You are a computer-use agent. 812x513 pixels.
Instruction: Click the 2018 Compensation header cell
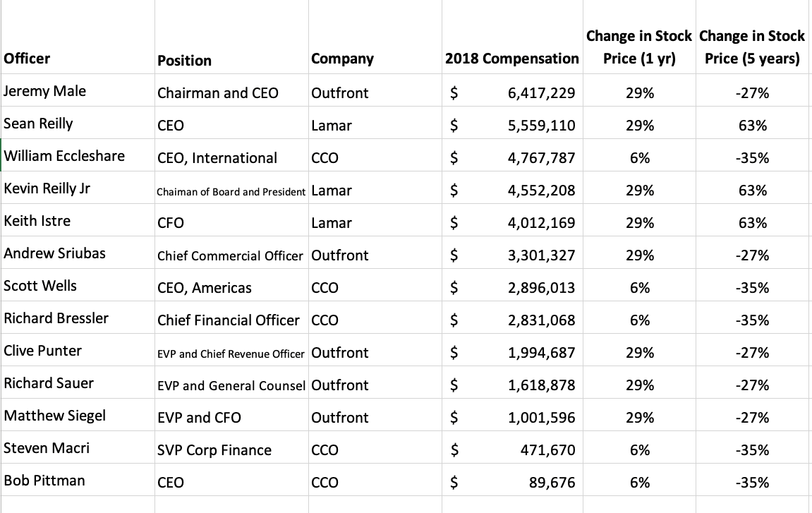511,59
